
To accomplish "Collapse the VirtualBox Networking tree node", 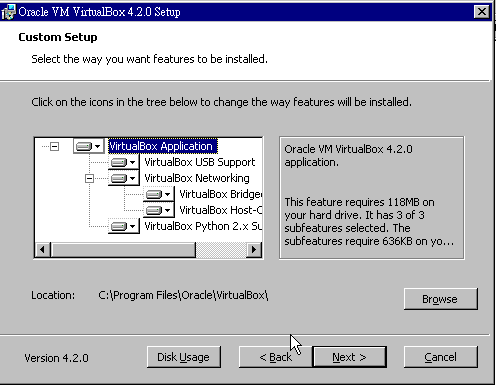I will click(89, 178).
